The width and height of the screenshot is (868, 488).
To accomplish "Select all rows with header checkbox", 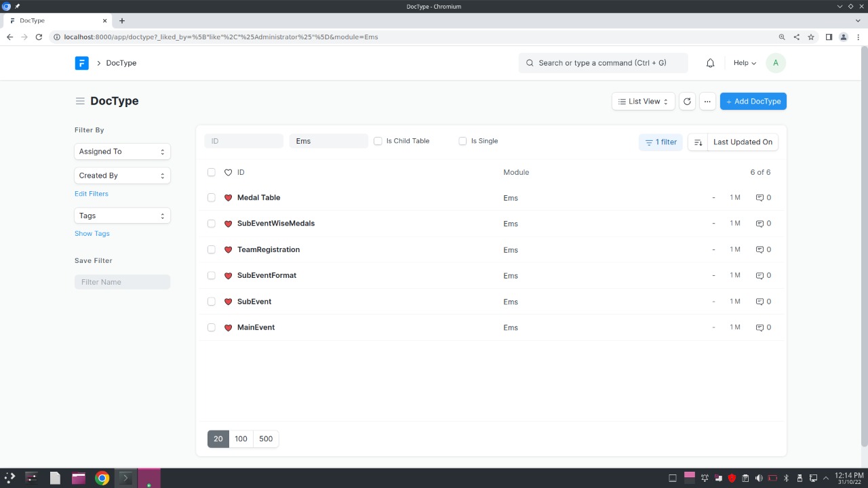I will [x=212, y=172].
